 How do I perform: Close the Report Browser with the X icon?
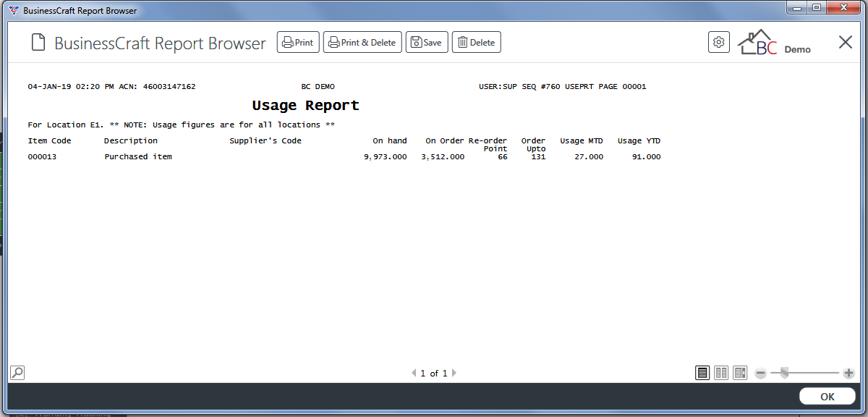pos(845,42)
